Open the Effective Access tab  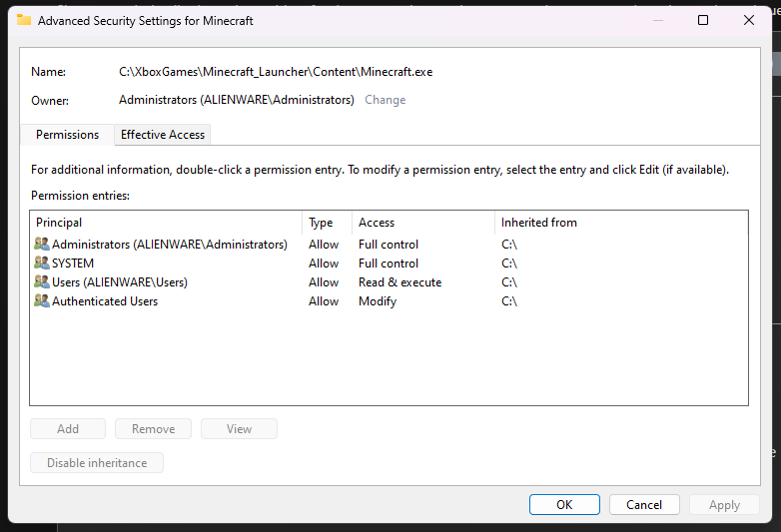pyautogui.click(x=163, y=135)
